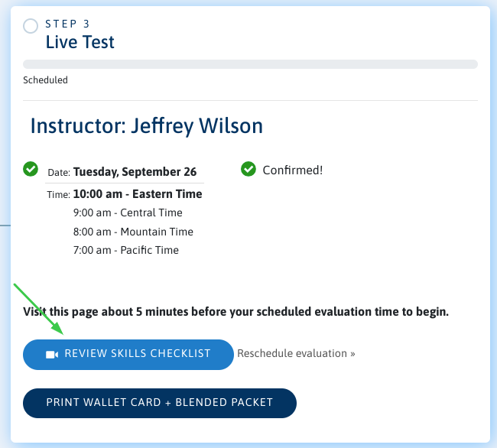Viewport: 497px width, 448px height.
Task: Click the Live Test progress bar
Action: coord(250,64)
